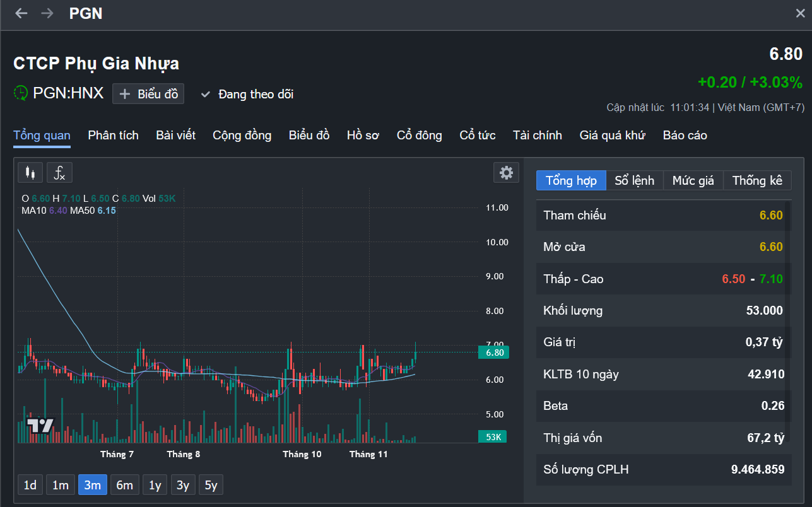Click the CTCP Phụ Gia Nhựa company name
This screenshot has width=812, height=507.
point(97,63)
